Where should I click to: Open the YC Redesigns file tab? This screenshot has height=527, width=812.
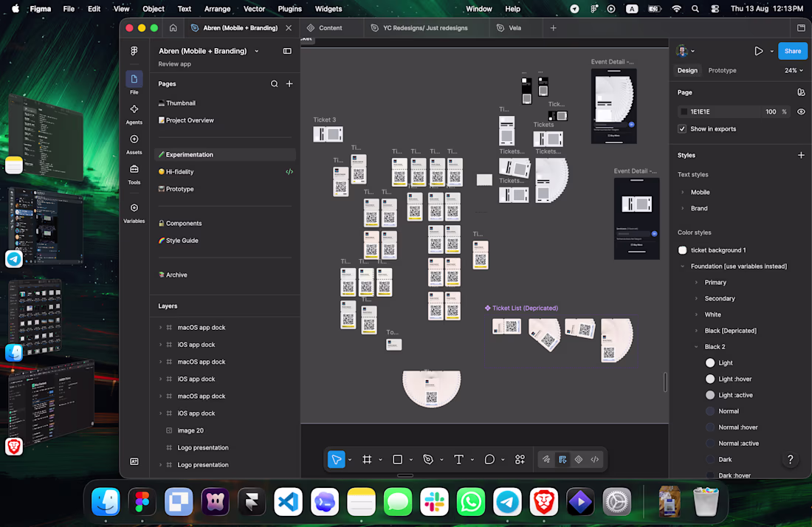[425, 28]
